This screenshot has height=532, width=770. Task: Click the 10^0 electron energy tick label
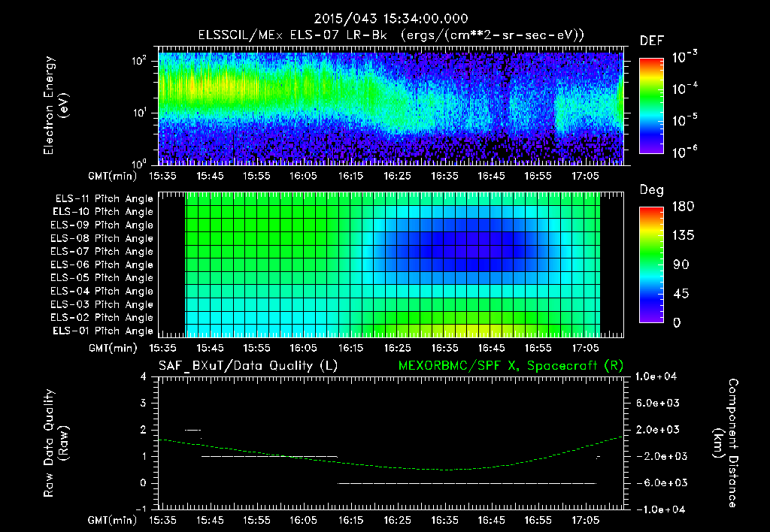coord(139,163)
